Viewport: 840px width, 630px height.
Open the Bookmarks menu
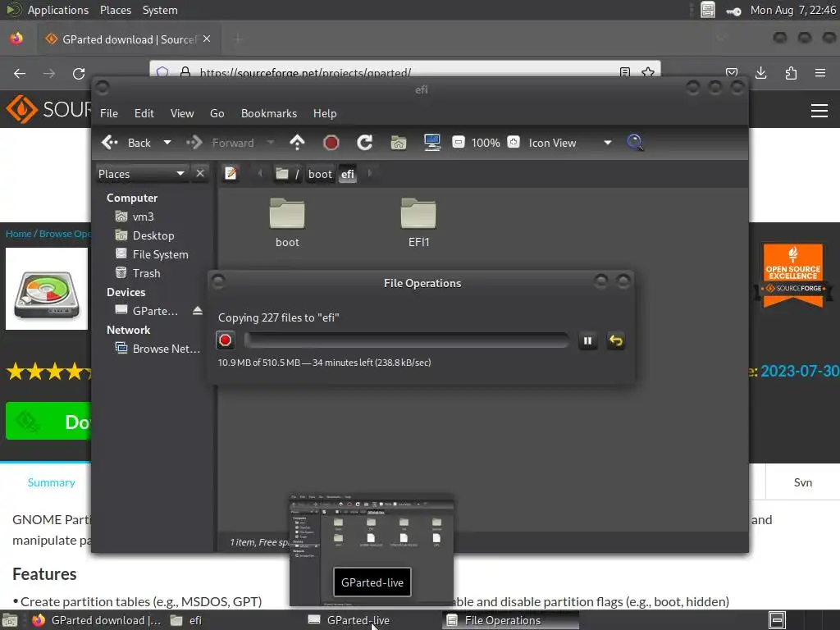268,113
